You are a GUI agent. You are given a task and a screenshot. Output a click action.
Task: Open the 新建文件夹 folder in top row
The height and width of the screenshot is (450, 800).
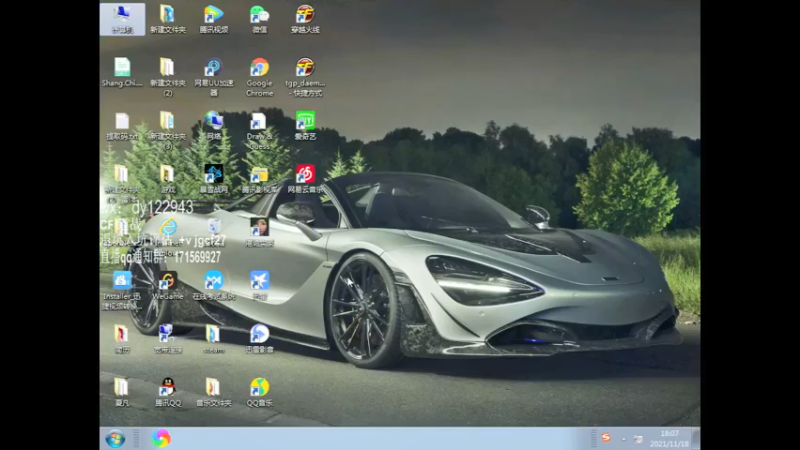[x=168, y=19]
